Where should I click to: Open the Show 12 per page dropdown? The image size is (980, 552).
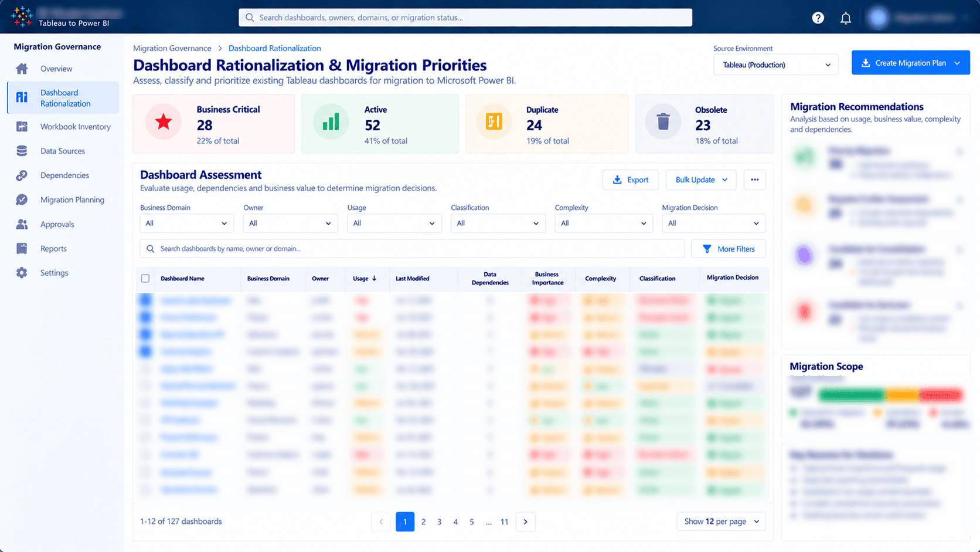(721, 521)
